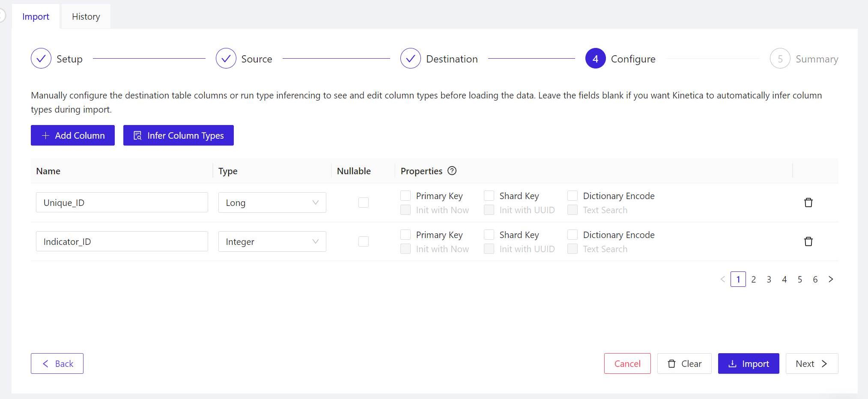Open the Long type dropdown

272,202
